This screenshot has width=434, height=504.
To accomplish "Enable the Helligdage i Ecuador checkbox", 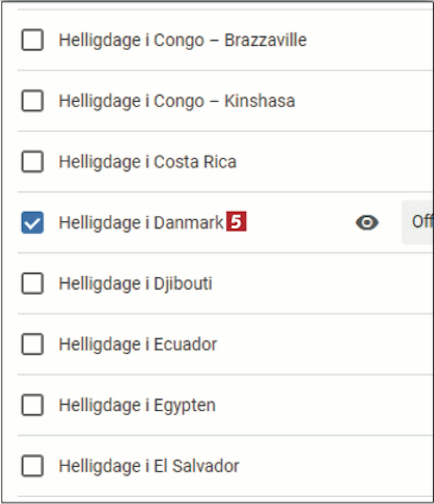I will pos(33,344).
